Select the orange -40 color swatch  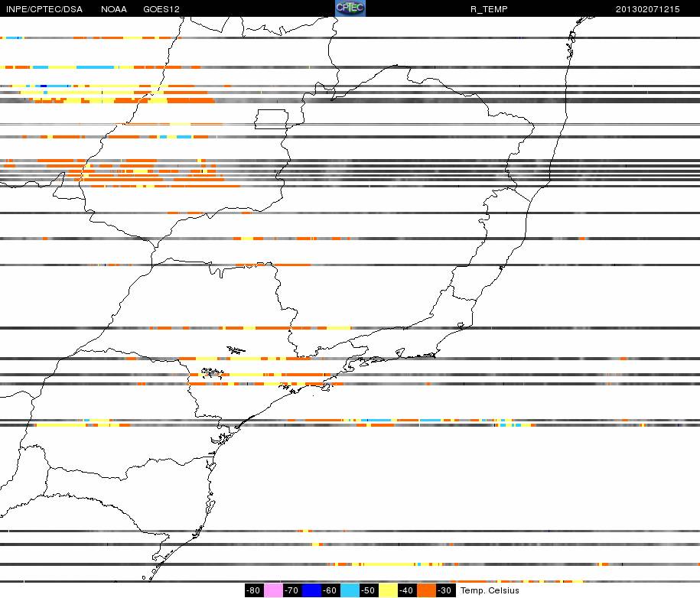(x=426, y=590)
